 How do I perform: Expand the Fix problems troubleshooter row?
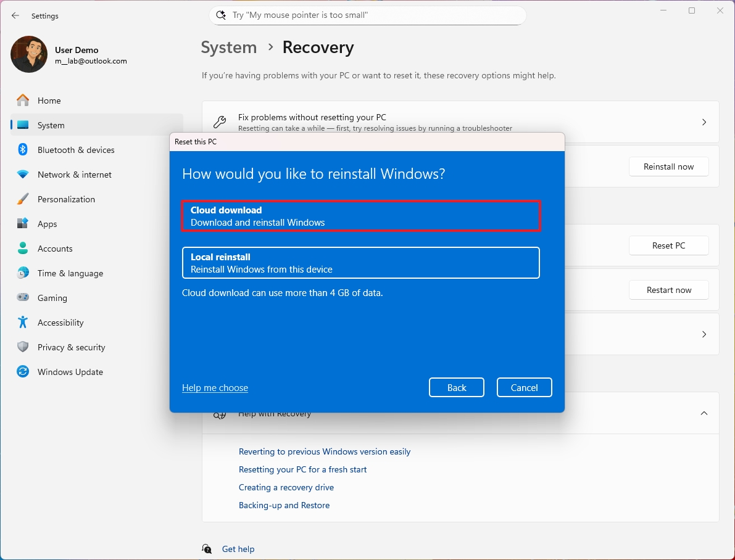point(704,122)
